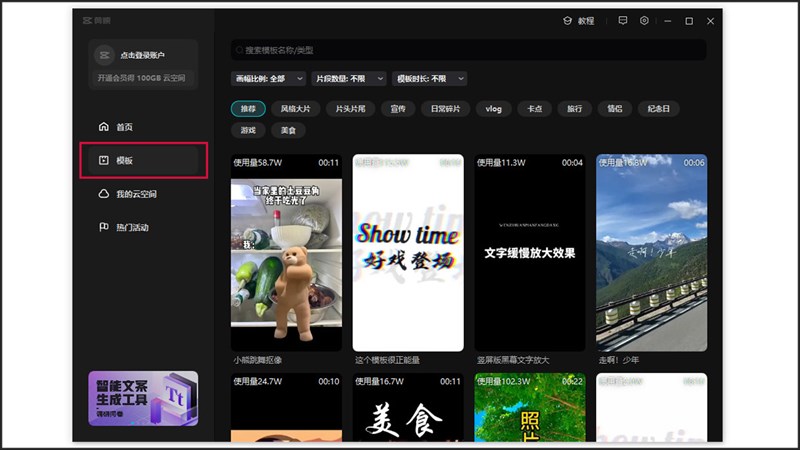Viewport: 800px width, 450px height.
Task: Open the 模板时长 duration dropdown
Action: (429, 78)
